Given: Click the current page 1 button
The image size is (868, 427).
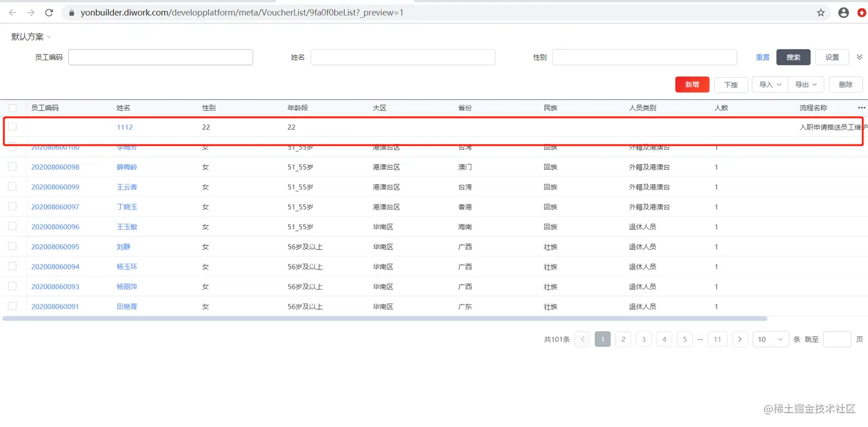Looking at the screenshot, I should [602, 339].
